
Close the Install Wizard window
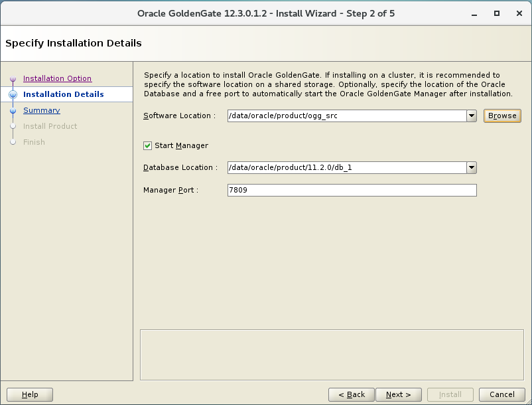point(519,13)
